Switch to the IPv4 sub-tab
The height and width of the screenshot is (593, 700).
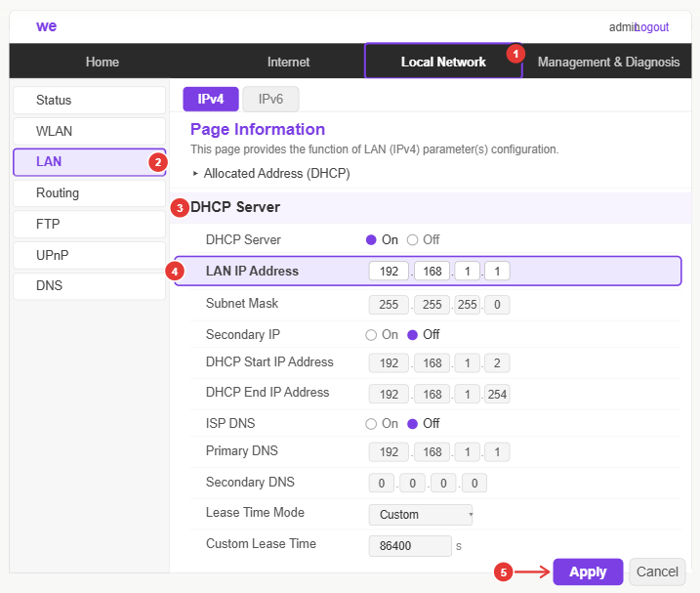pyautogui.click(x=211, y=99)
